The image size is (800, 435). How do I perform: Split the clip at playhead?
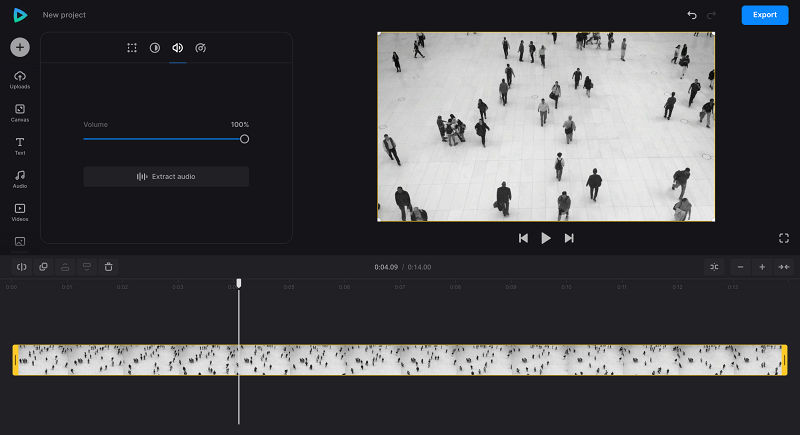[x=21, y=267]
